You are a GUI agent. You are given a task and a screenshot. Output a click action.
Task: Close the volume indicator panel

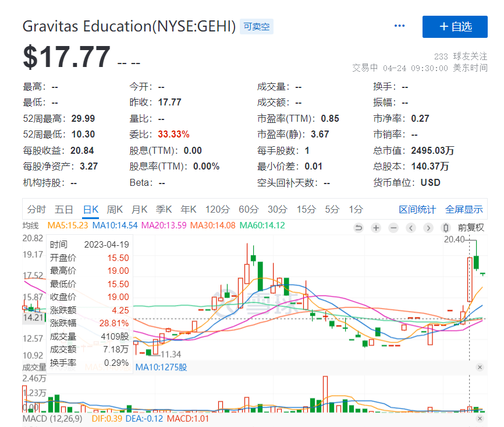pos(480,367)
